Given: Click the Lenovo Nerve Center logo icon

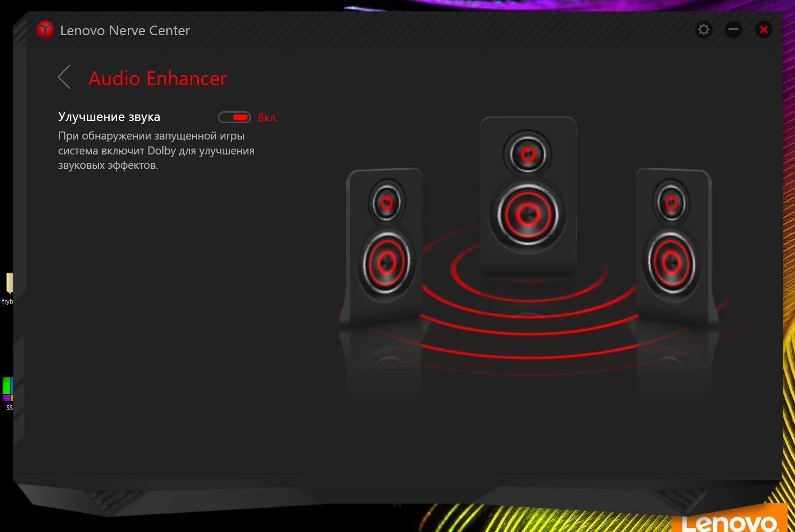Looking at the screenshot, I should coord(45,30).
